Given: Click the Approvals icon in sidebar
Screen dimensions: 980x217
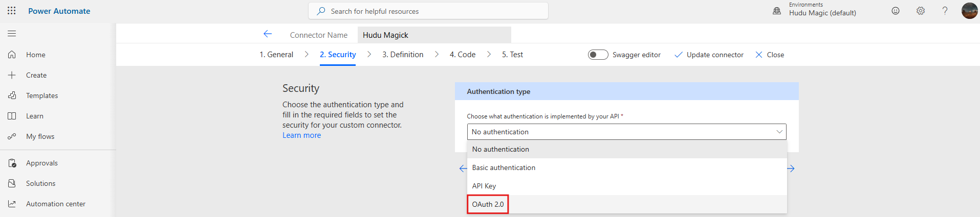Looking at the screenshot, I should click(x=12, y=163).
